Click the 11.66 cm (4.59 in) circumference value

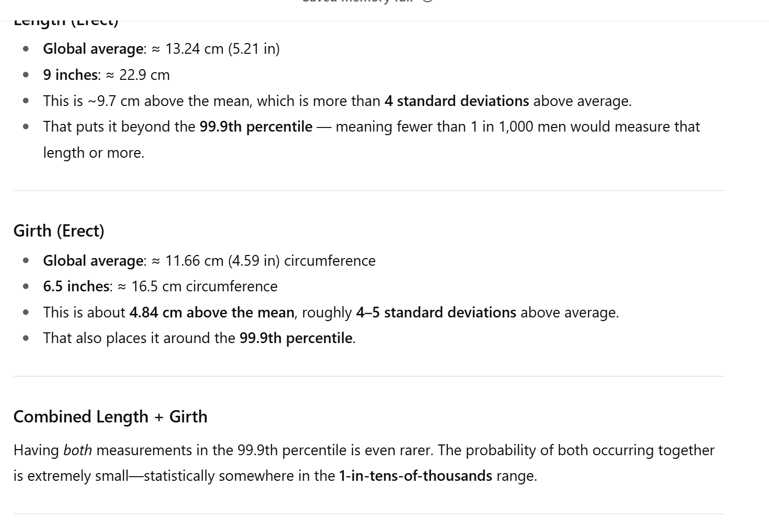pyautogui.click(x=271, y=261)
